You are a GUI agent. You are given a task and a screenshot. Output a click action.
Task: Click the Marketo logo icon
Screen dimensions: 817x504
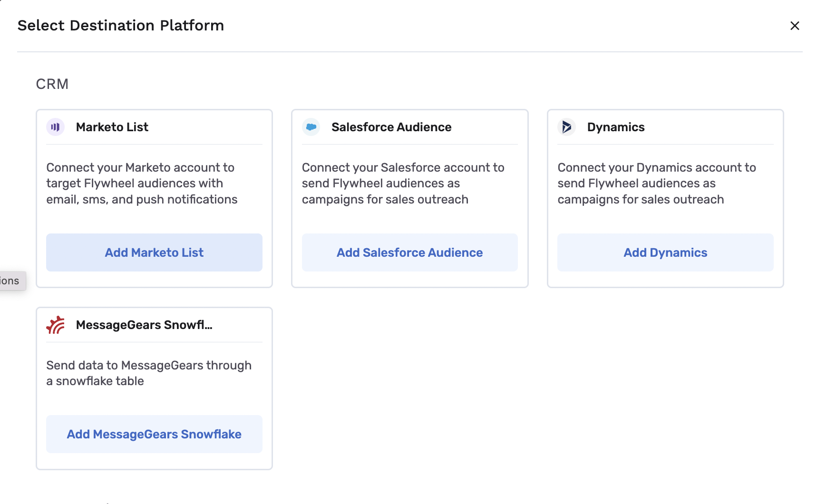pyautogui.click(x=55, y=127)
